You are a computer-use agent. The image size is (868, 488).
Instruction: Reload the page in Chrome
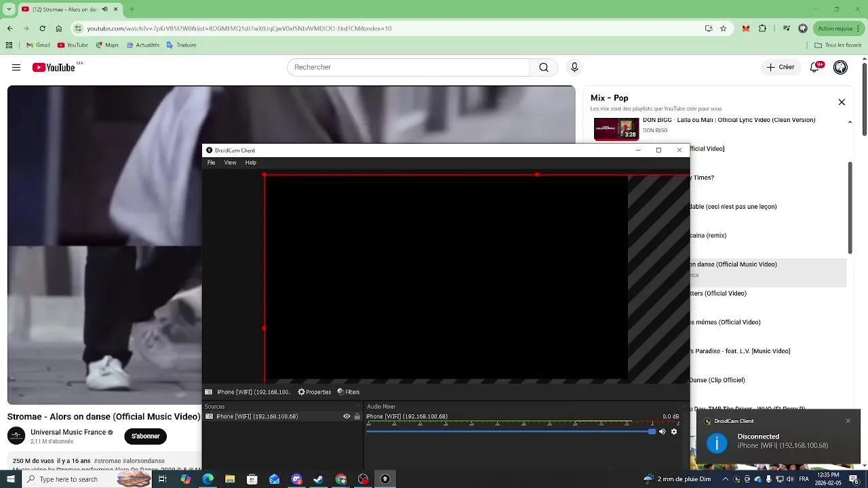coord(42,28)
